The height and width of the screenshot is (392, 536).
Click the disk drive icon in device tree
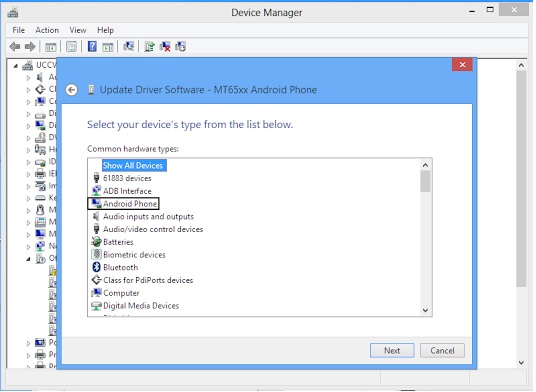pyautogui.click(x=40, y=115)
